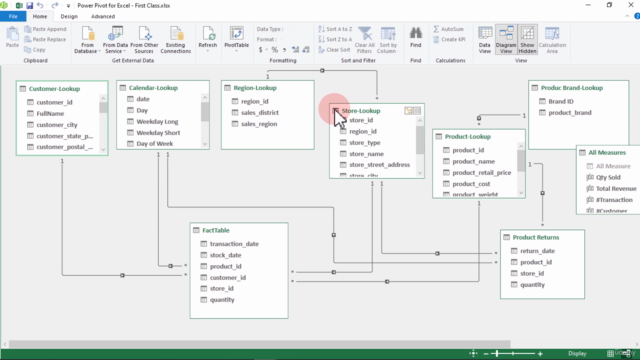This screenshot has height=360, width=640.
Task: Select Weekday Long field in Calendar-Lookup
Action: pyautogui.click(x=157, y=122)
